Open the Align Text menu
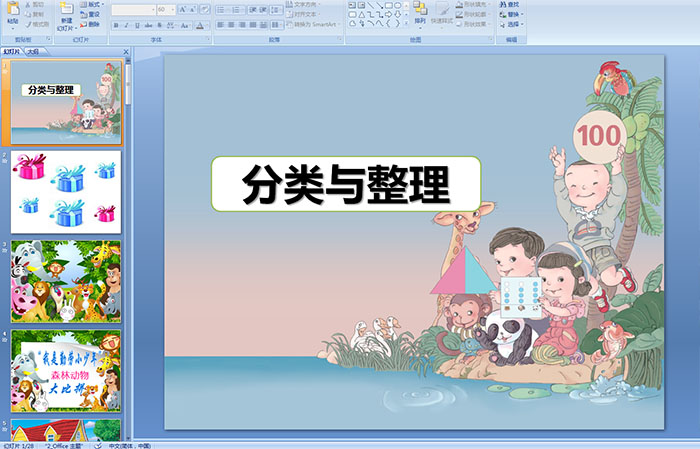Viewport: 700px width, 449px height. point(302,14)
